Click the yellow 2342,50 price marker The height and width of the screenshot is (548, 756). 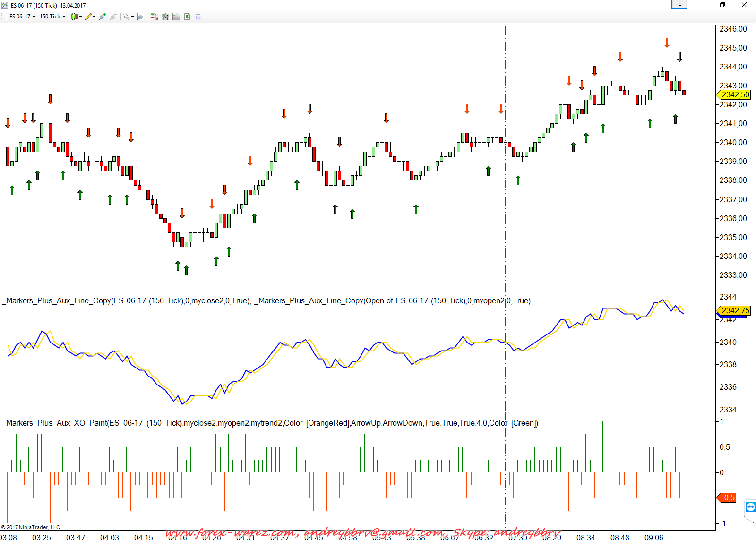point(735,94)
